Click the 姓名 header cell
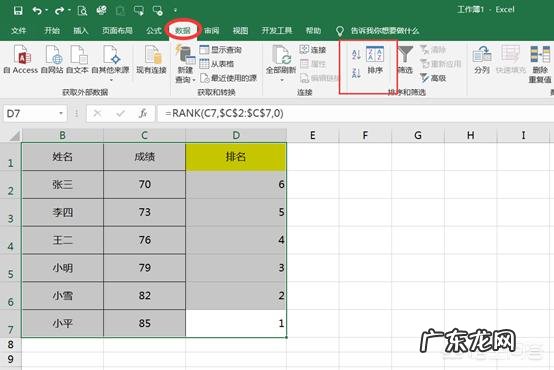554x370 pixels. (63, 157)
